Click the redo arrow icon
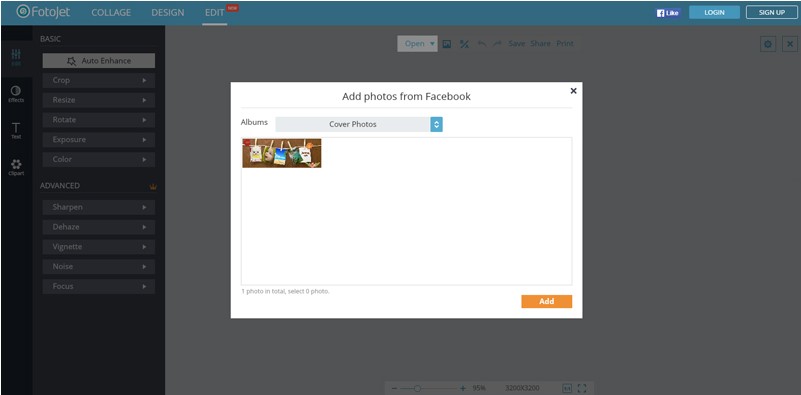 [x=497, y=44]
